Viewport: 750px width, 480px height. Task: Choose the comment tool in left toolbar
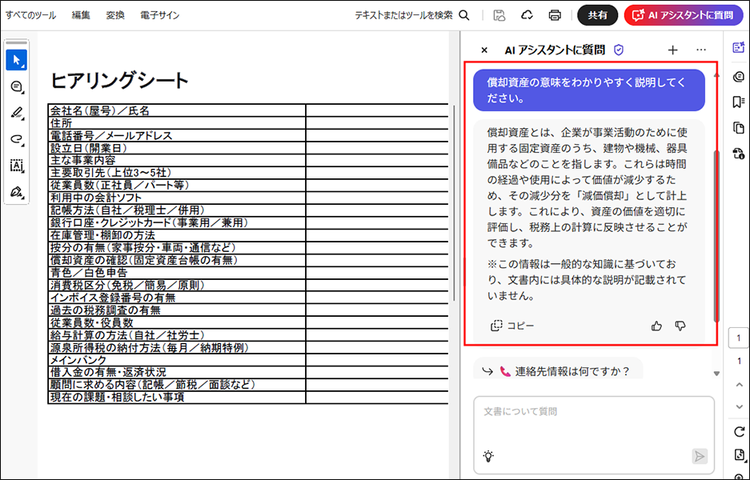tap(16, 87)
